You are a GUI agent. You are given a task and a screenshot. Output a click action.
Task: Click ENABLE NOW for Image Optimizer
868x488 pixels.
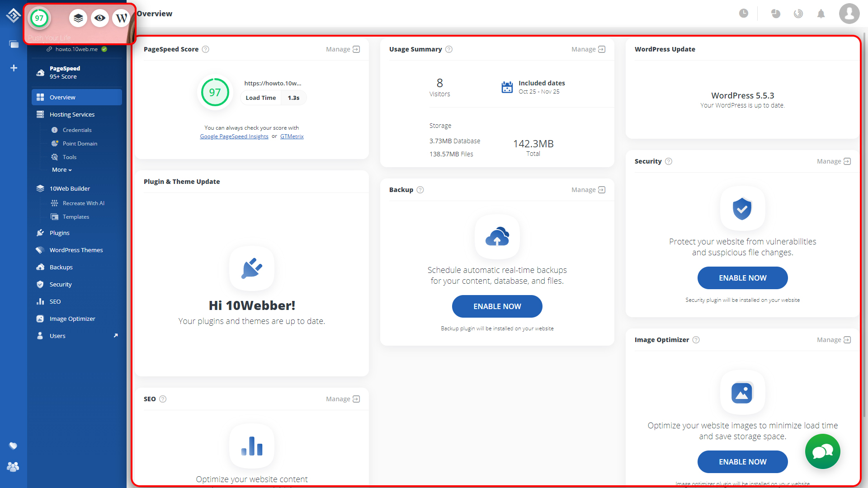tap(742, 462)
